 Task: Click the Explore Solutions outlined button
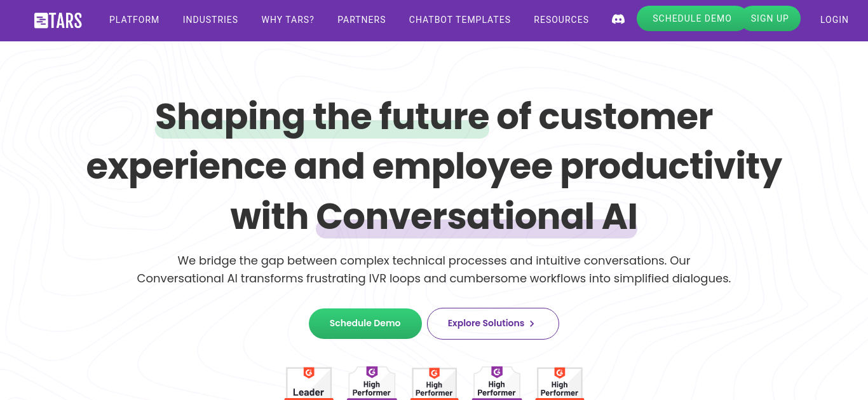493,324
